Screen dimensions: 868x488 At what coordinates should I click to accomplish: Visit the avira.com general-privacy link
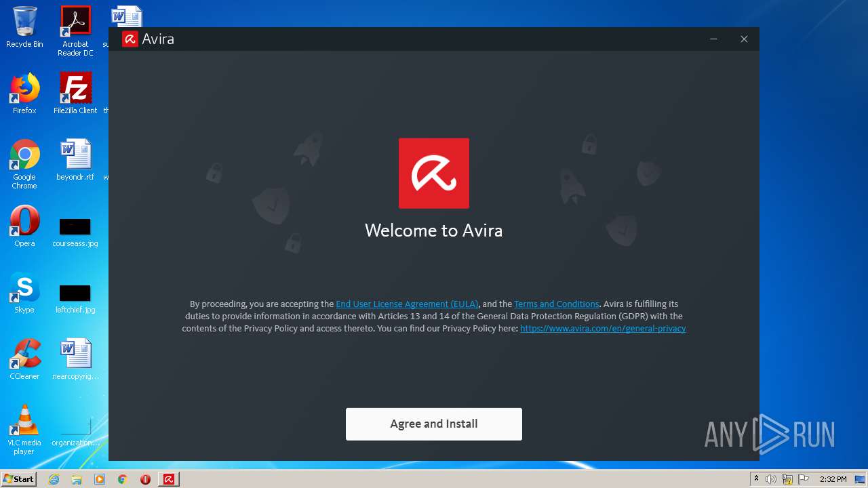603,328
